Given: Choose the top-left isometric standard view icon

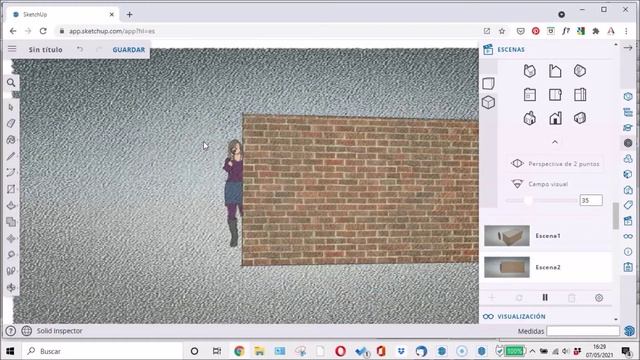Looking at the screenshot, I should (529, 71).
